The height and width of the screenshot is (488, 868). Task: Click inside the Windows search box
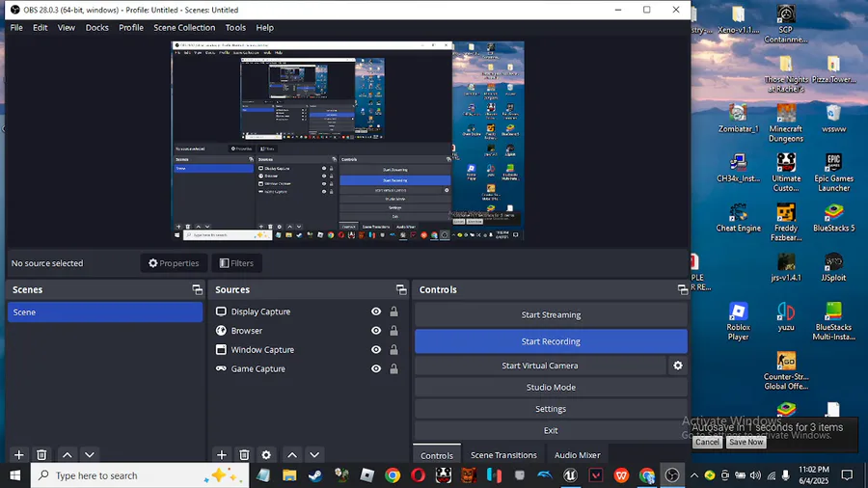(138, 475)
